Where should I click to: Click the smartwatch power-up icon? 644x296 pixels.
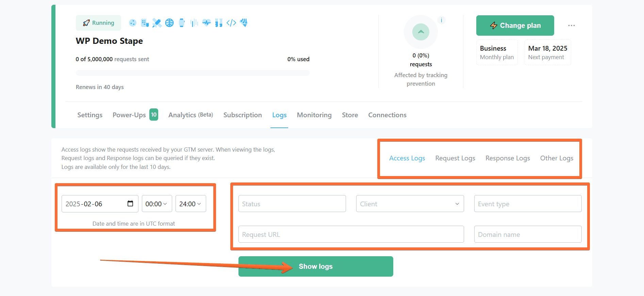tap(182, 23)
